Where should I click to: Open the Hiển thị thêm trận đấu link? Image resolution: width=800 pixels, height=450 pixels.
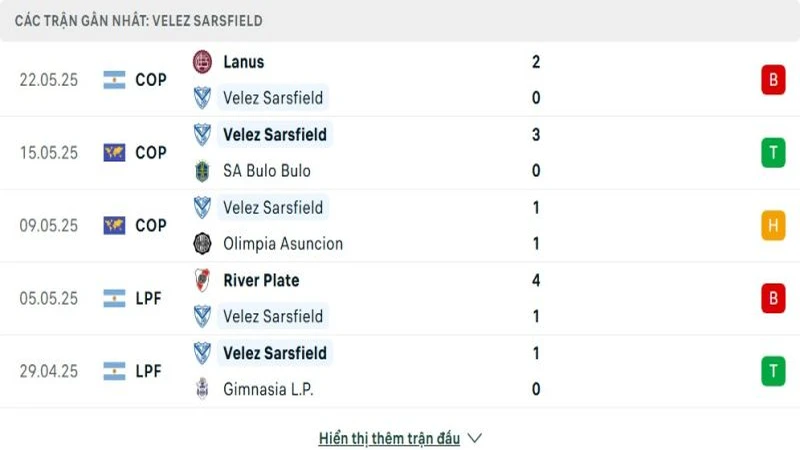(x=389, y=438)
